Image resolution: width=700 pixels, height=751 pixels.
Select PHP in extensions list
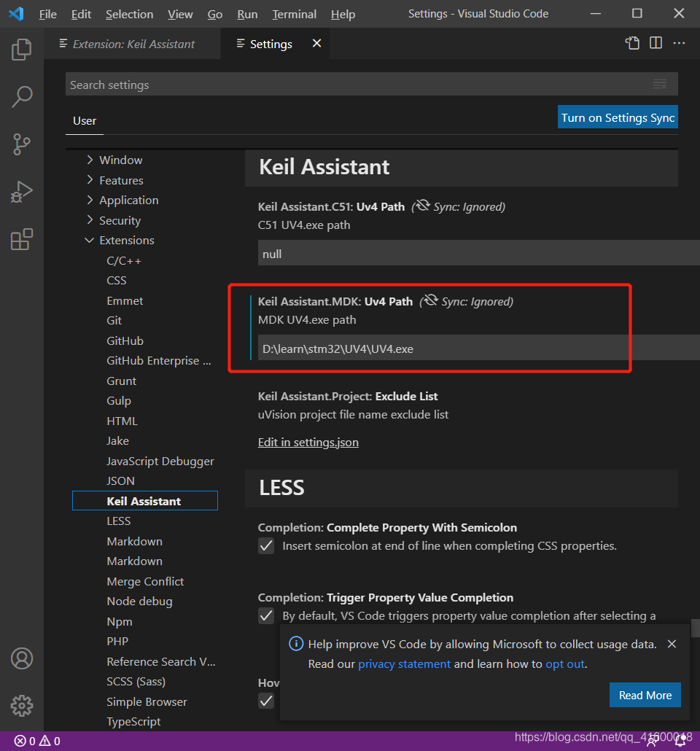(x=117, y=642)
